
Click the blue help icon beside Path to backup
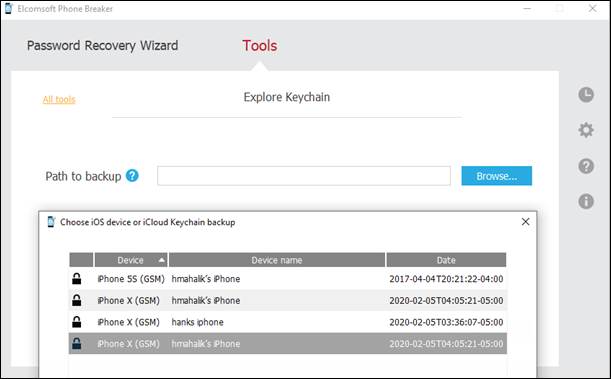132,176
